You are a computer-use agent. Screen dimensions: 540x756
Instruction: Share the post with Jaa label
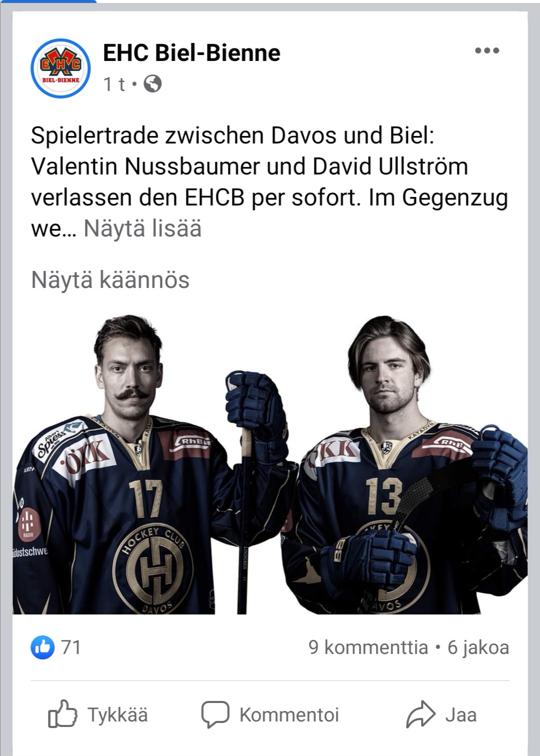point(461,715)
